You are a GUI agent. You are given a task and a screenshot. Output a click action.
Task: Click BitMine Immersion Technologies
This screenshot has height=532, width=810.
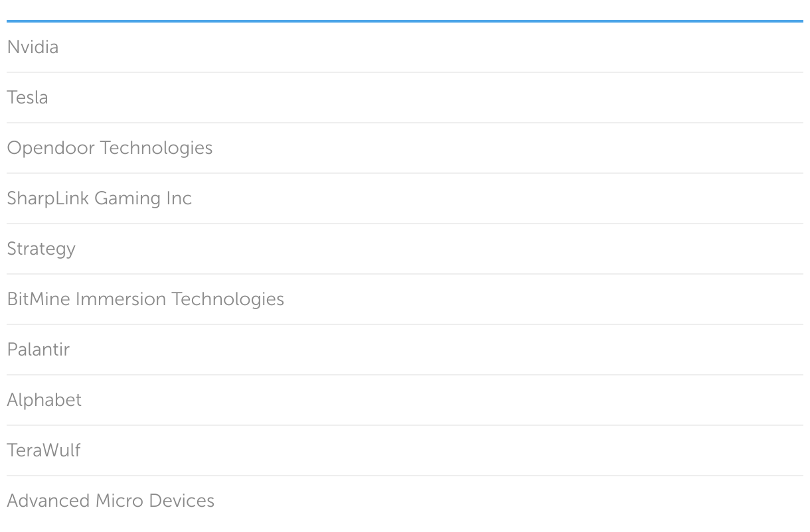coord(145,299)
